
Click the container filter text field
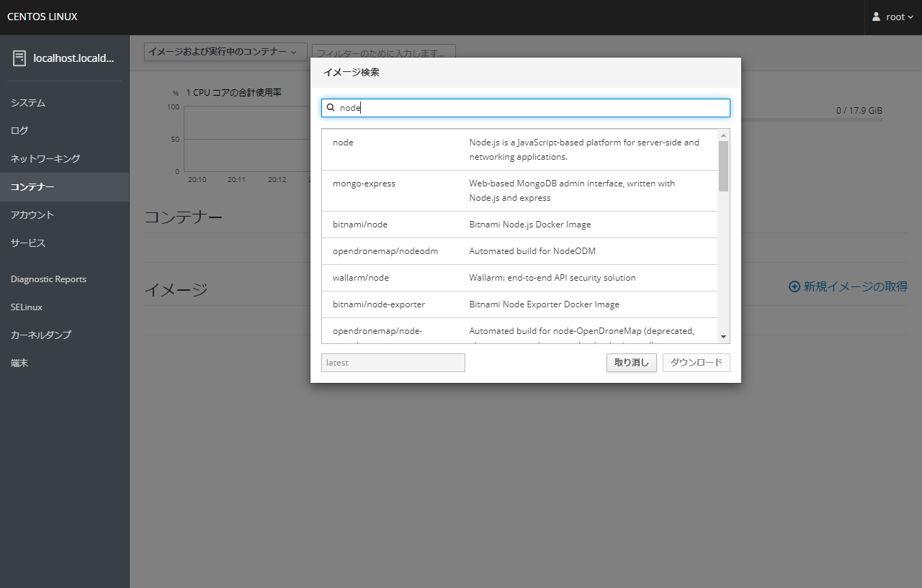384,53
